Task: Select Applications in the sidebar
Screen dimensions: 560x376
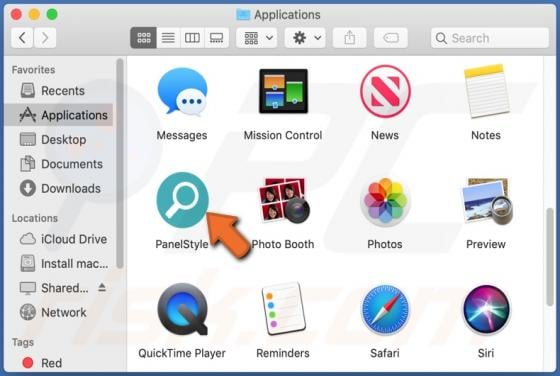Action: point(59,115)
